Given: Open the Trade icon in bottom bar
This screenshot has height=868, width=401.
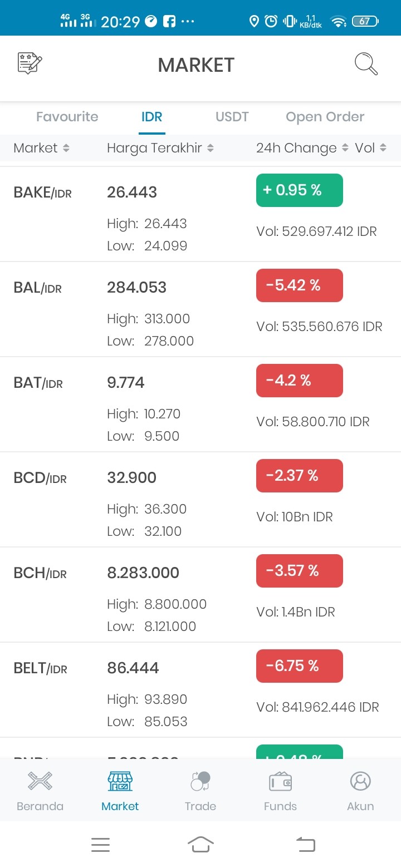Looking at the screenshot, I should coord(200,781).
